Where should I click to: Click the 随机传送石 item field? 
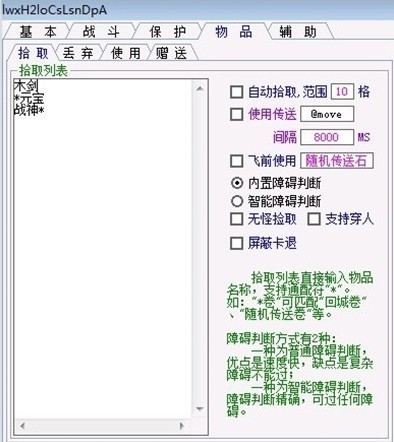337,161
